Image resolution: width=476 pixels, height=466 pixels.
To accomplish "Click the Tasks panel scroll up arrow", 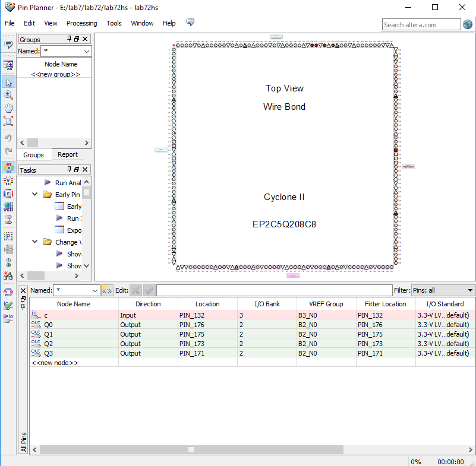I will (87, 182).
